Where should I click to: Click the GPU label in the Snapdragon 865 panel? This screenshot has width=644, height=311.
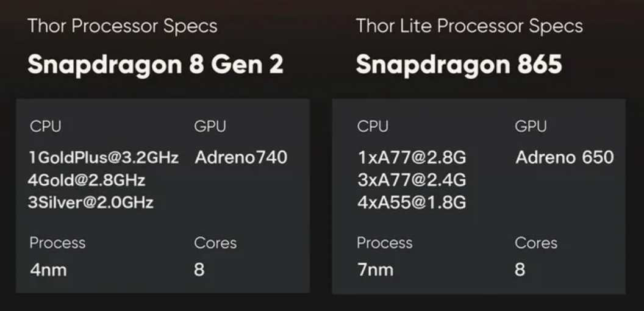pyautogui.click(x=531, y=127)
